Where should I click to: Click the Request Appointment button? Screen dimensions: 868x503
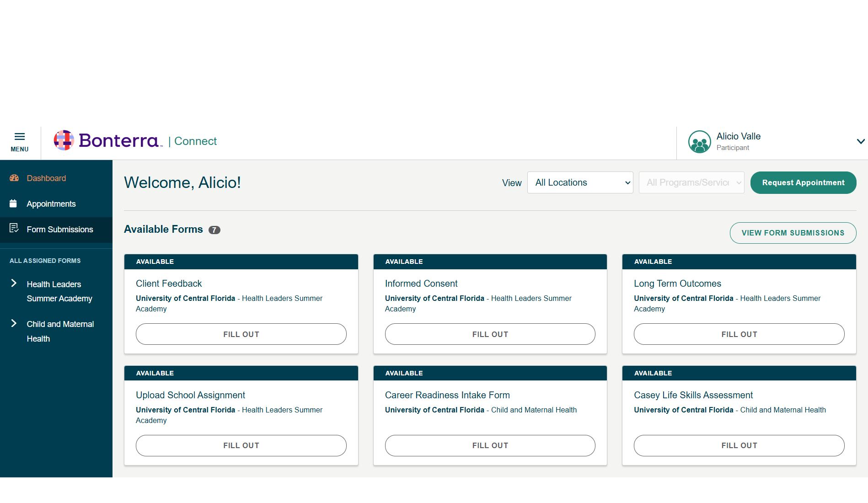pos(803,182)
